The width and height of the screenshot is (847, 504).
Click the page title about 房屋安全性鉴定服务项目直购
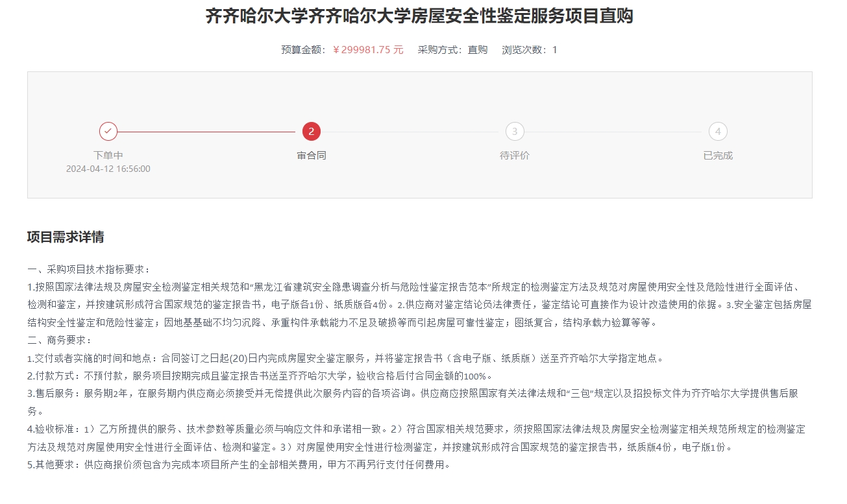click(x=419, y=16)
